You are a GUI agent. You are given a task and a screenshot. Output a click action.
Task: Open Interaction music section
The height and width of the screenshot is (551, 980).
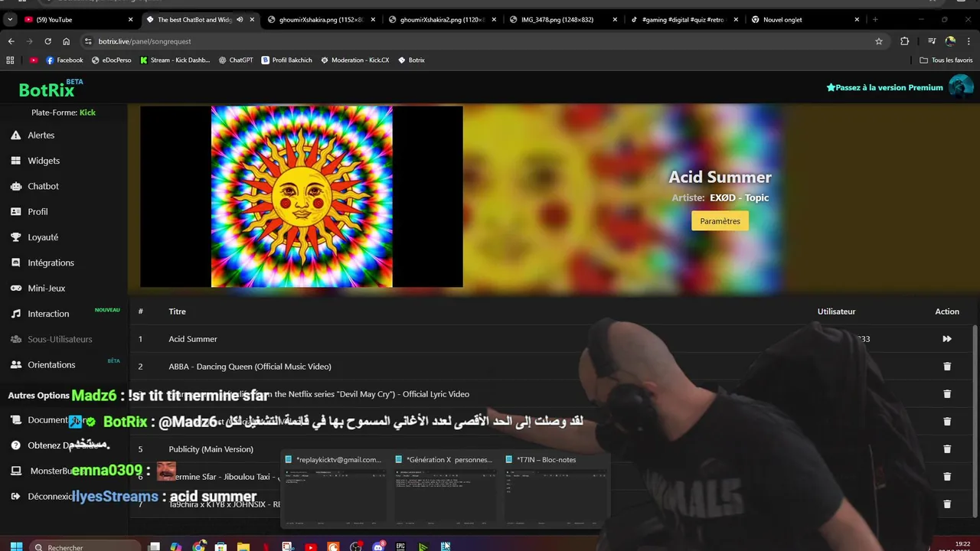tap(48, 314)
